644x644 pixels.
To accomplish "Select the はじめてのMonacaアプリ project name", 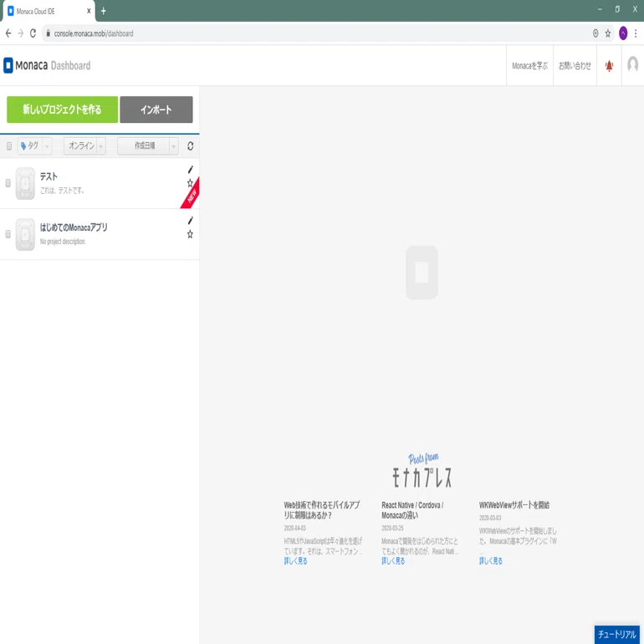I will [74, 227].
